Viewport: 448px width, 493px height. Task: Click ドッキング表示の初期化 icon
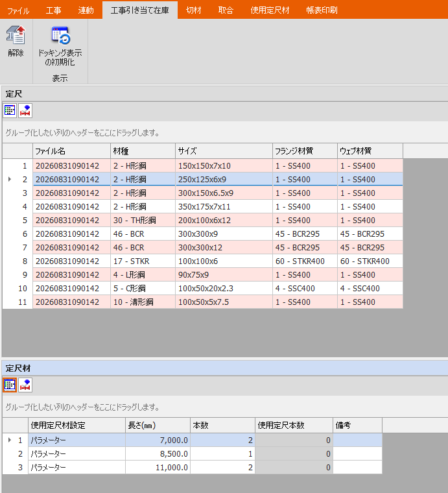click(x=60, y=35)
